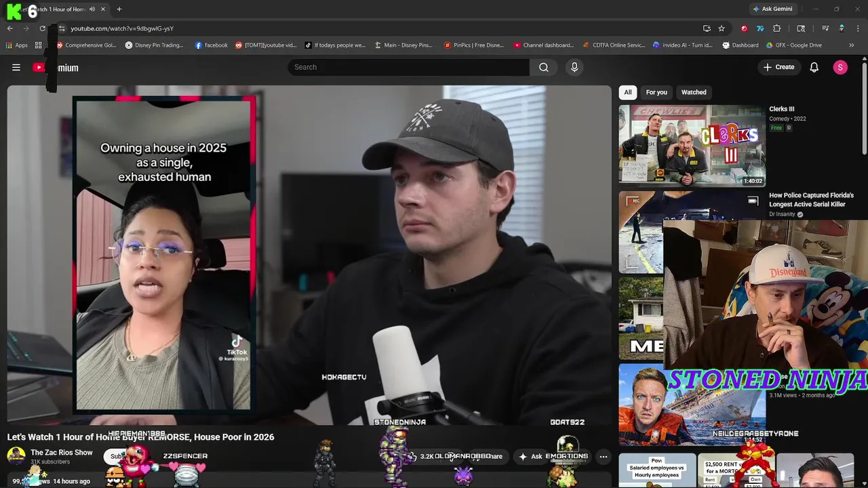Image resolution: width=868 pixels, height=488 pixels.
Task: Bookmark this page with the star
Action: [722, 28]
